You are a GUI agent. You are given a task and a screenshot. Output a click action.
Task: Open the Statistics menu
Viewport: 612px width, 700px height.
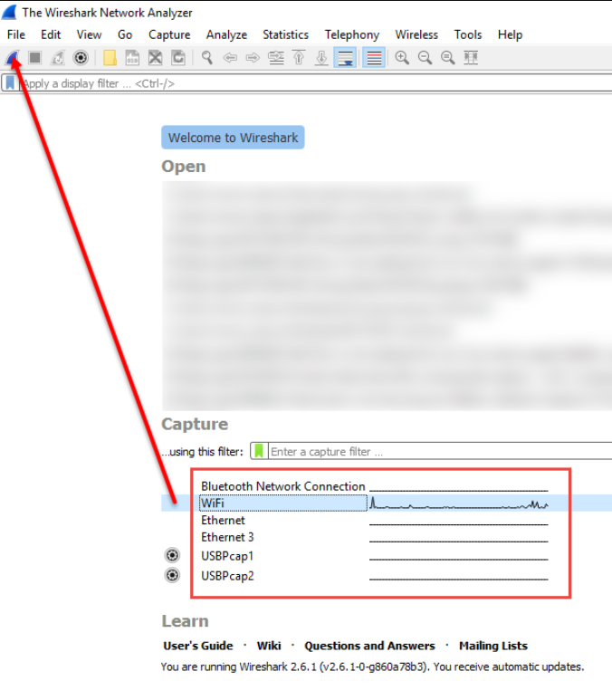pos(285,34)
